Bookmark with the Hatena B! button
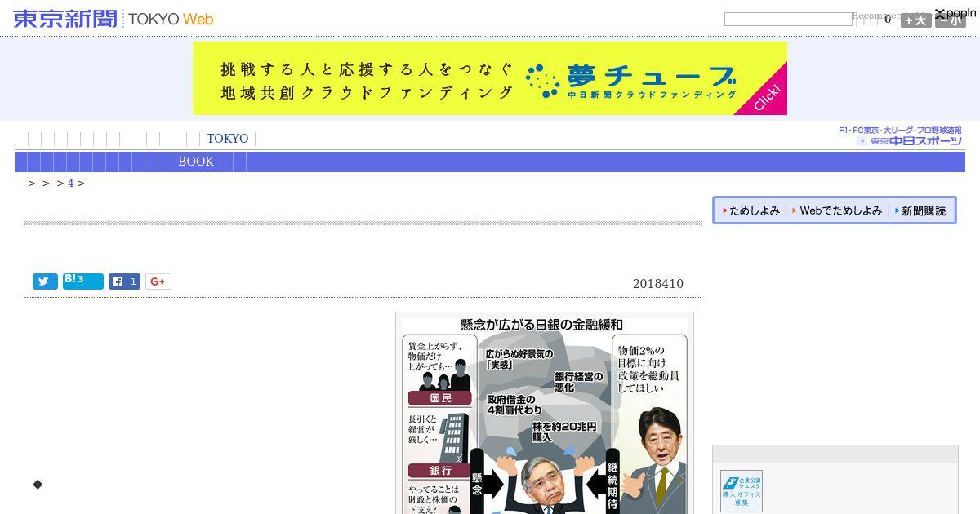Viewport: 980px width, 514px height. click(x=83, y=281)
